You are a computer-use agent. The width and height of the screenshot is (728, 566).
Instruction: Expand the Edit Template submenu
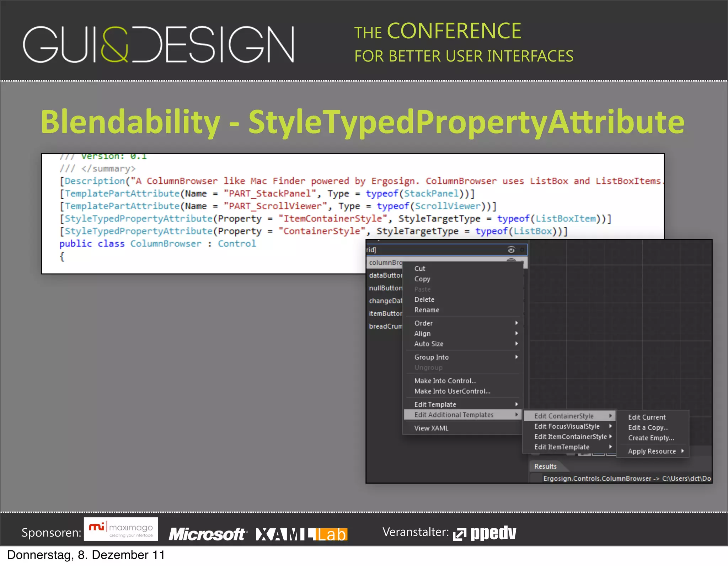pyautogui.click(x=463, y=404)
